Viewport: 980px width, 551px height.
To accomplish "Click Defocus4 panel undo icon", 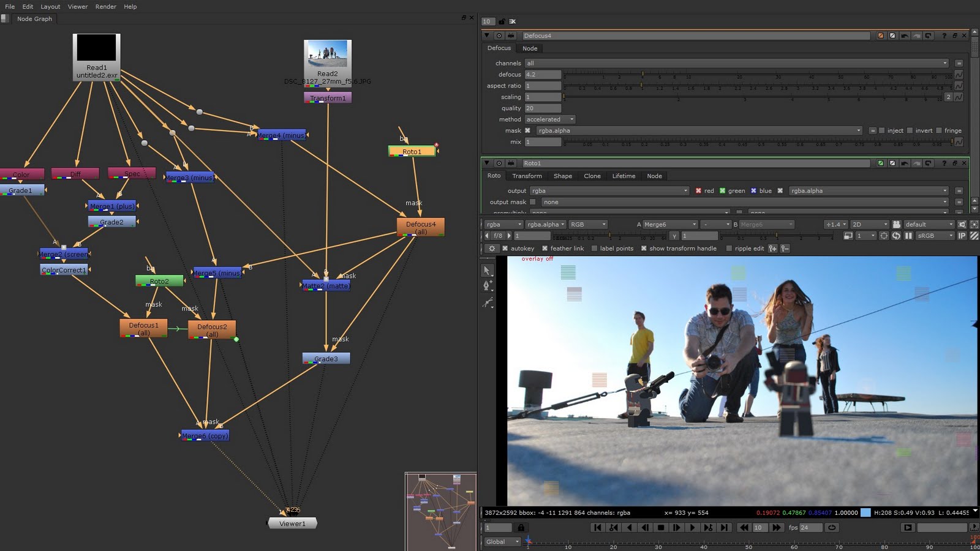I will click(904, 36).
